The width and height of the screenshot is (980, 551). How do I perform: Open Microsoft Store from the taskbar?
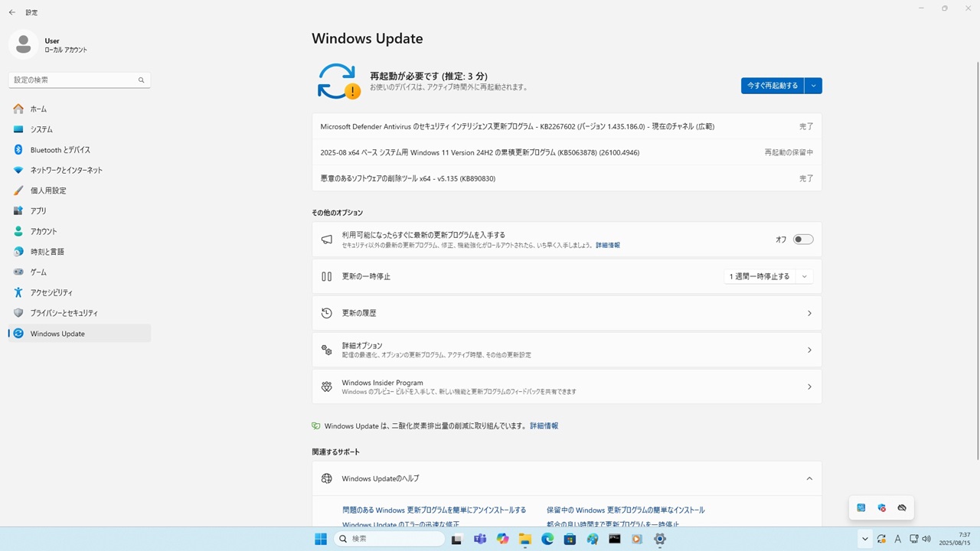pyautogui.click(x=570, y=539)
